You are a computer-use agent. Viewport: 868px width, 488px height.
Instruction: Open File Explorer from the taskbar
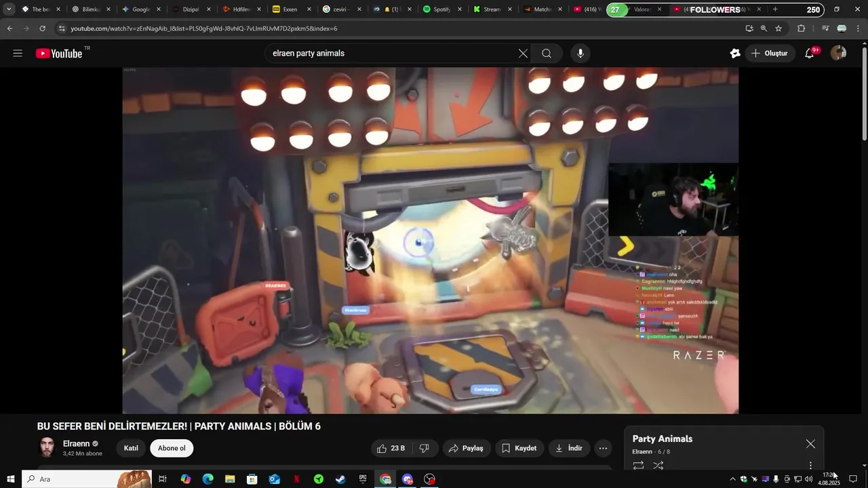(x=230, y=479)
